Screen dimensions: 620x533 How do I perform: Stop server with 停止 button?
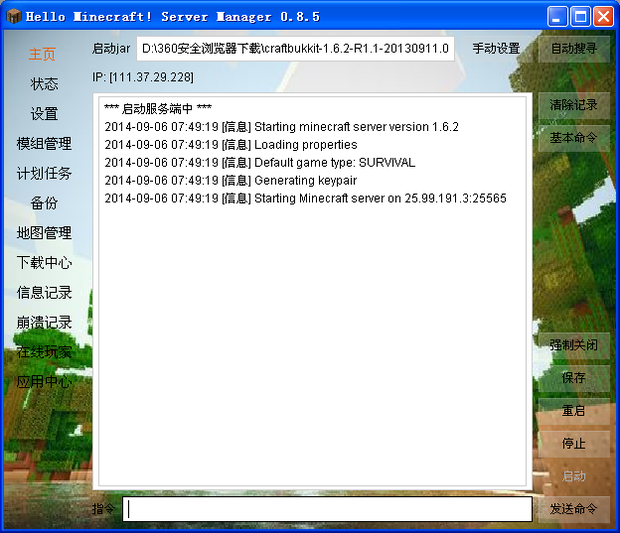click(x=574, y=444)
